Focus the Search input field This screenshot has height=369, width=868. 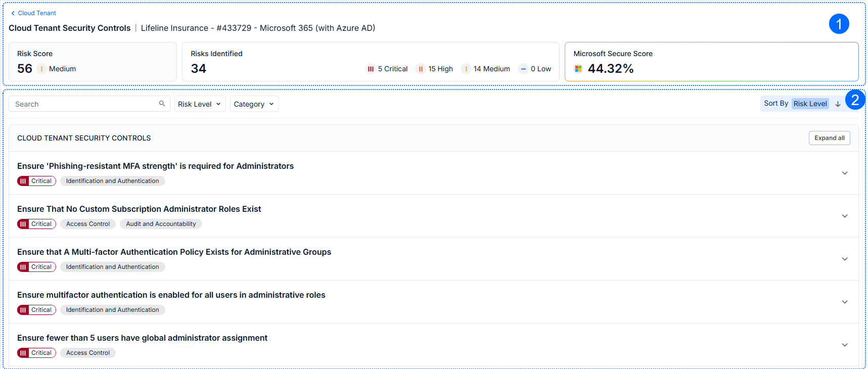pos(89,104)
